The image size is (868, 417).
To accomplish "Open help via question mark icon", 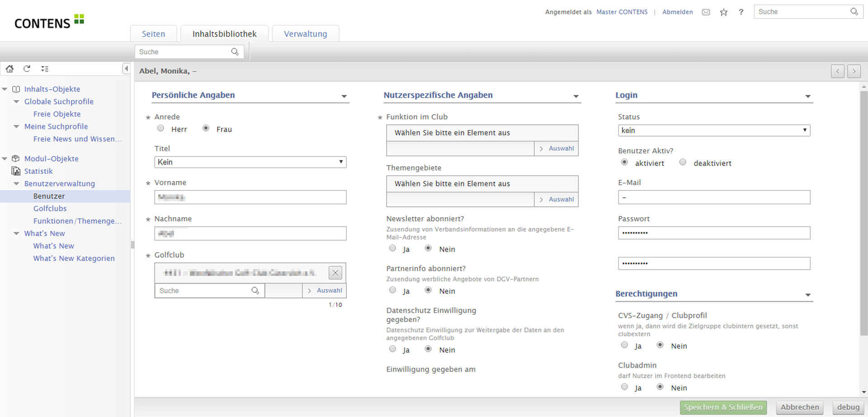I will pos(741,12).
